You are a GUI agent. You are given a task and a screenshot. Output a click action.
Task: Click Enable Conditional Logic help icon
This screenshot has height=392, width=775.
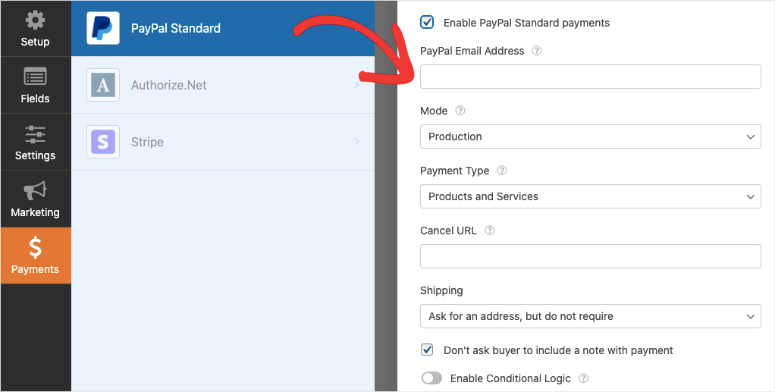pyautogui.click(x=583, y=378)
